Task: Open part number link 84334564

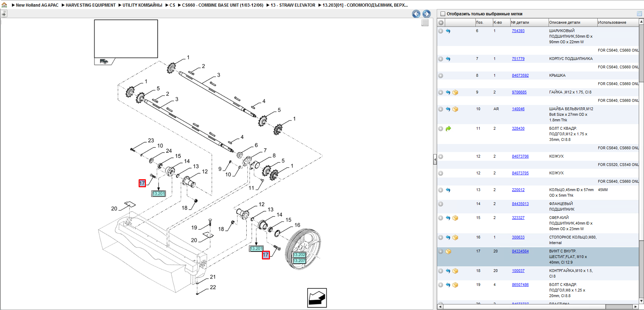Action: (520, 251)
